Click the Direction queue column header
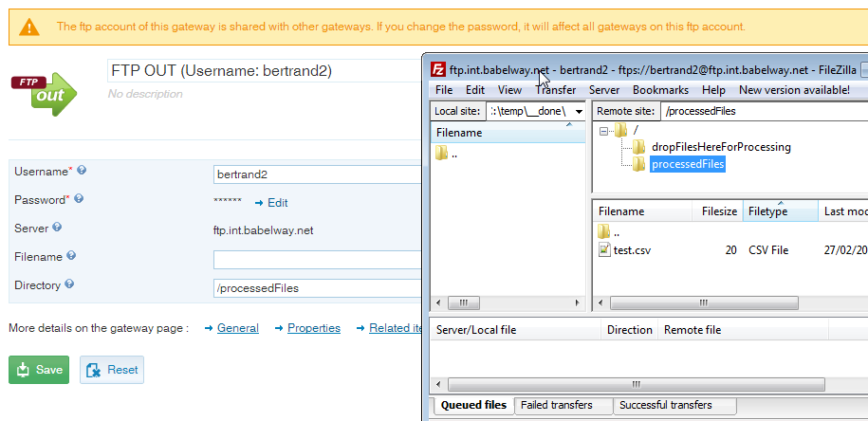The width and height of the screenshot is (868, 421). point(629,330)
